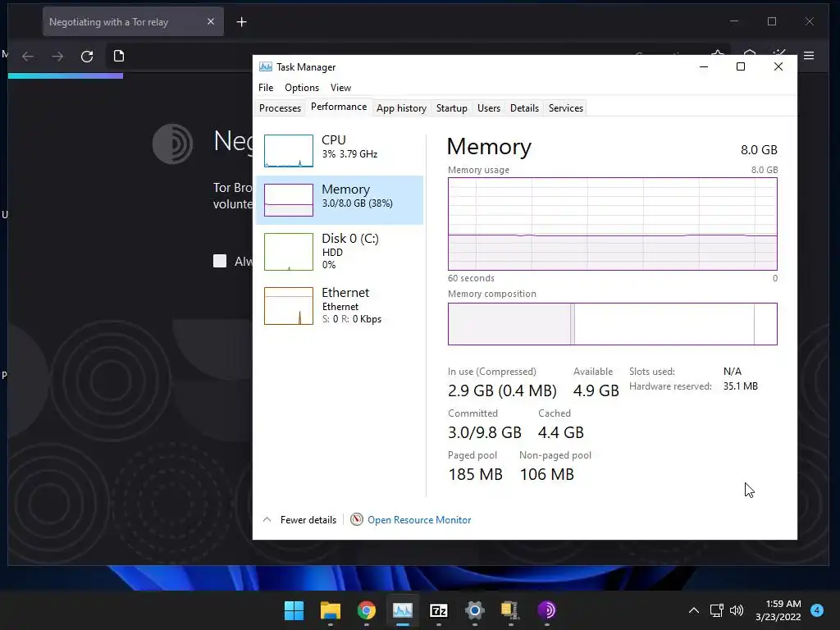This screenshot has width=840, height=630.
Task: Open clock and date 1:59 AM
Action: (778, 610)
